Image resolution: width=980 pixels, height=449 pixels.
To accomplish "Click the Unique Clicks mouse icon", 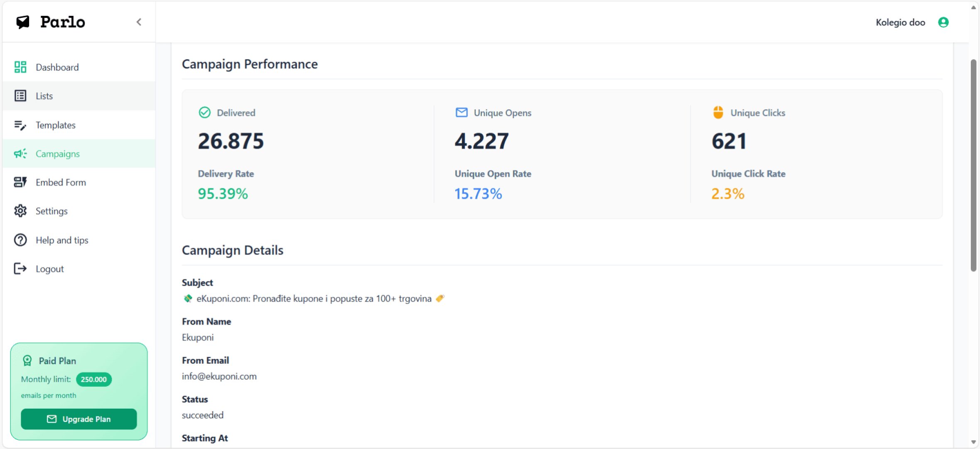I will tap(718, 112).
